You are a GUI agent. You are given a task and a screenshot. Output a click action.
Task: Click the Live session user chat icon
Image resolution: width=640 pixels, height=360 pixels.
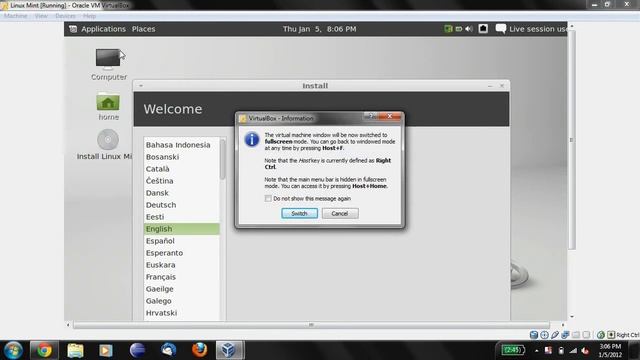pos(500,29)
